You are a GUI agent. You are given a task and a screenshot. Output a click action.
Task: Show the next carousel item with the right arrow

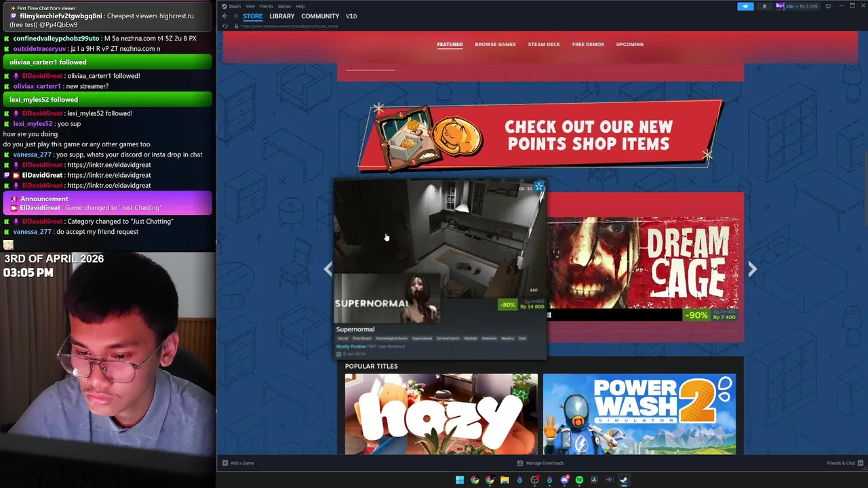(752, 269)
